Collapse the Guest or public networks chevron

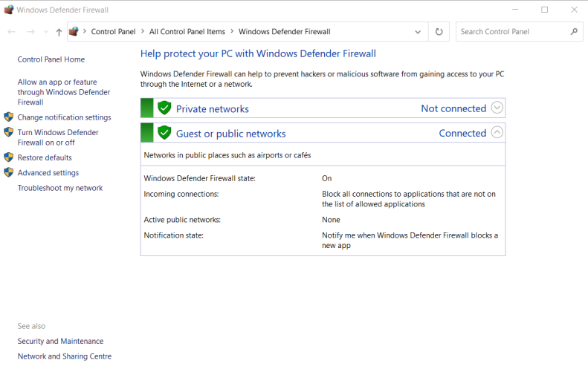pyautogui.click(x=497, y=132)
